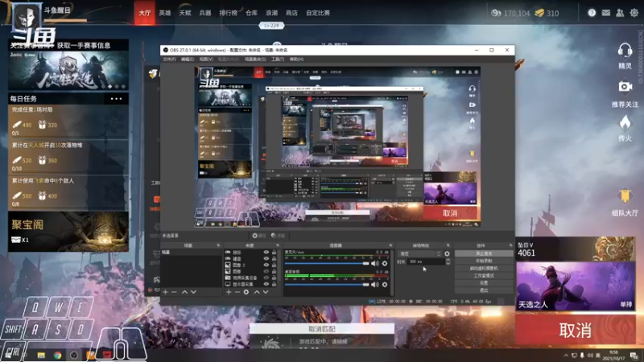The width and height of the screenshot is (644, 362).
Task: Undock the 混音器 panel via its header icon
Action: (x=390, y=245)
